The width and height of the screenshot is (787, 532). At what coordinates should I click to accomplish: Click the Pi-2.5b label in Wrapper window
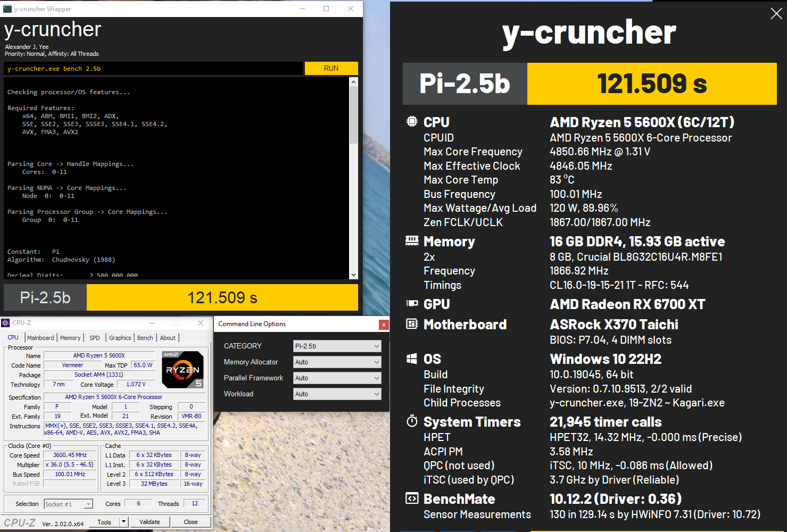click(x=45, y=297)
